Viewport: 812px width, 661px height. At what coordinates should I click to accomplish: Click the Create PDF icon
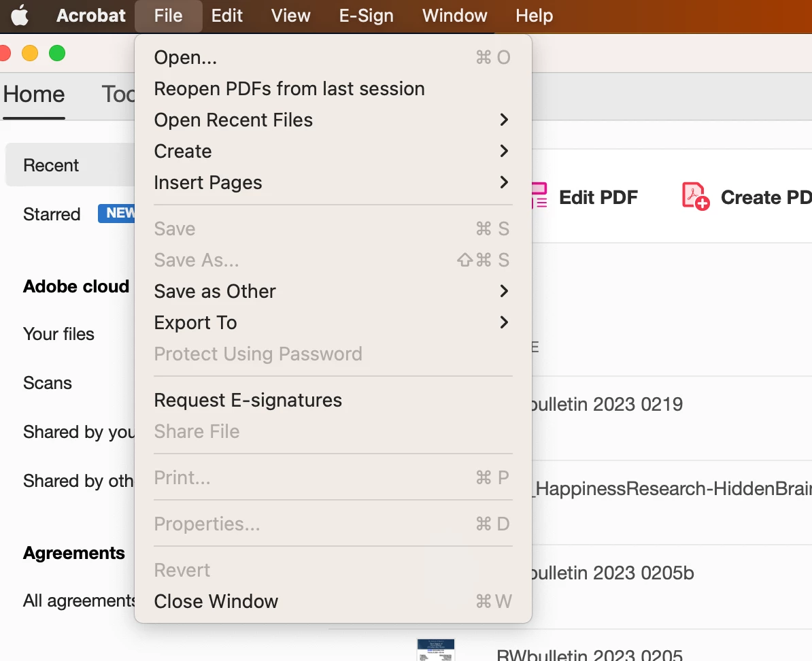[695, 197]
